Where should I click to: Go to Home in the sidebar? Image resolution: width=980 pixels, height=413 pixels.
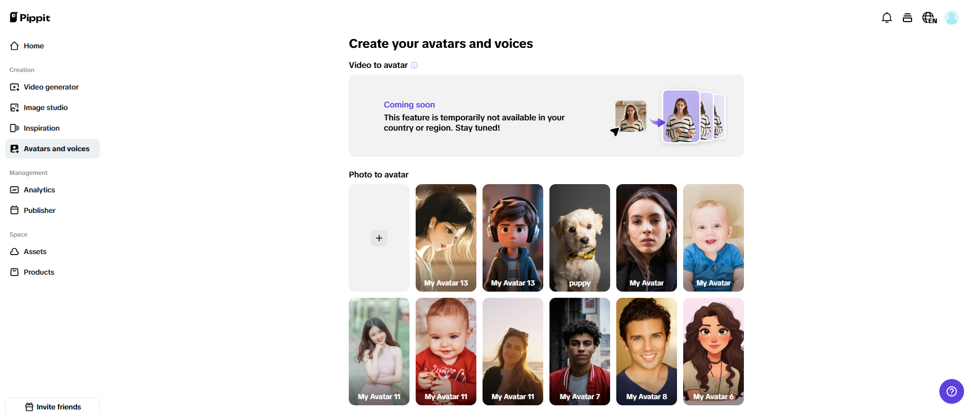click(33, 46)
